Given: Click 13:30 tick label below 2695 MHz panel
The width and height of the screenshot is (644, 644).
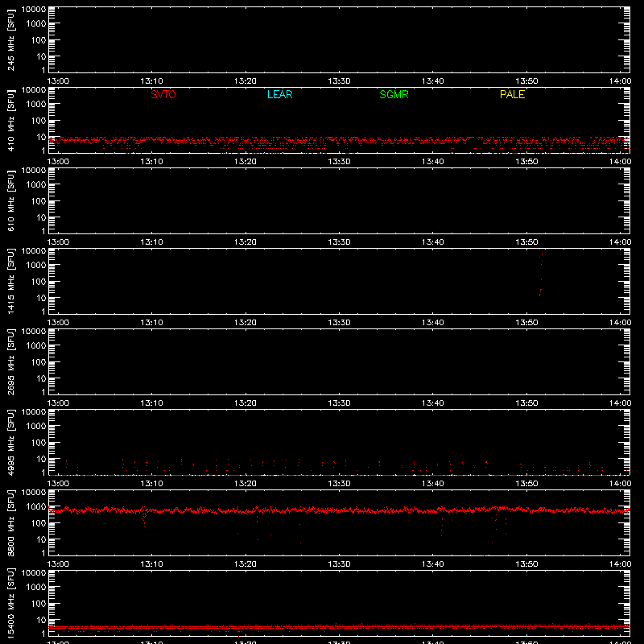Looking at the screenshot, I should pos(339,403).
